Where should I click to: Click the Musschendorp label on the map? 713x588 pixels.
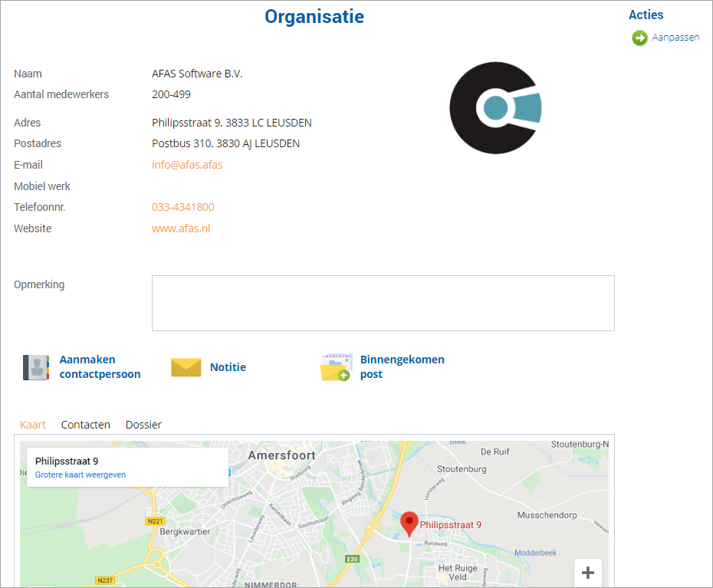(x=547, y=514)
